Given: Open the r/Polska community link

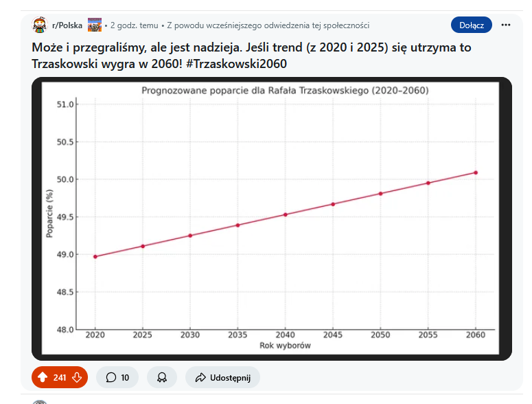Looking at the screenshot, I should coord(67,25).
